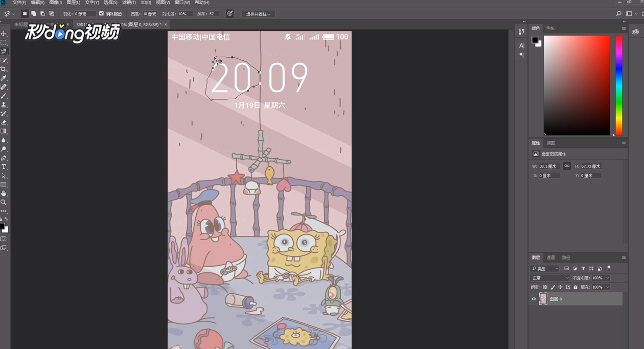Open the 类型 layer filter dropdown

click(545, 269)
